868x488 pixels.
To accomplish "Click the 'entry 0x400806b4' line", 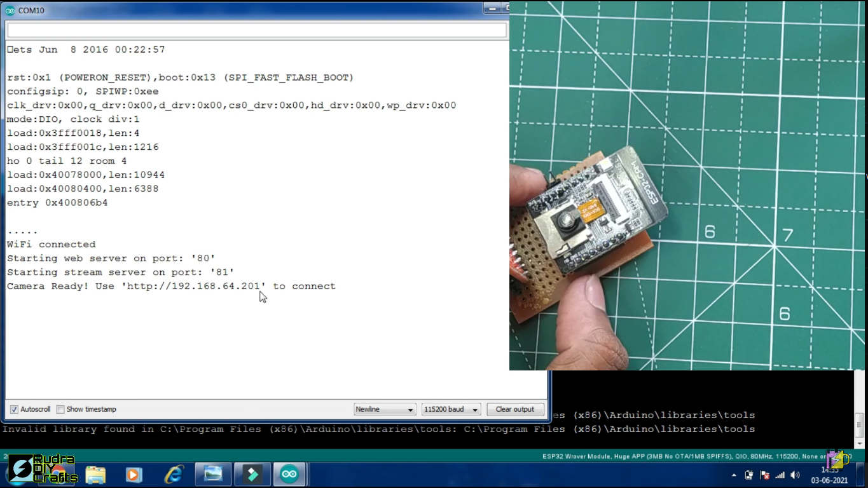I will pos(57,203).
